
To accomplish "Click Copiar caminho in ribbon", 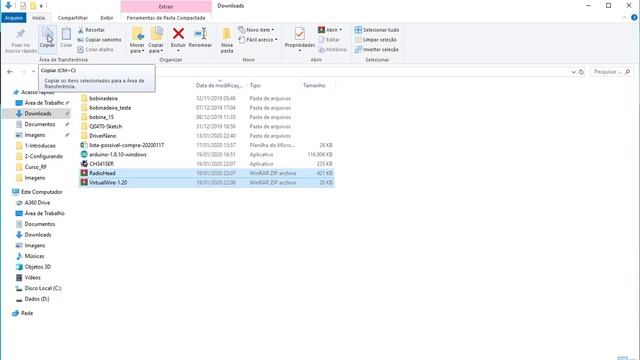I will (x=99, y=40).
